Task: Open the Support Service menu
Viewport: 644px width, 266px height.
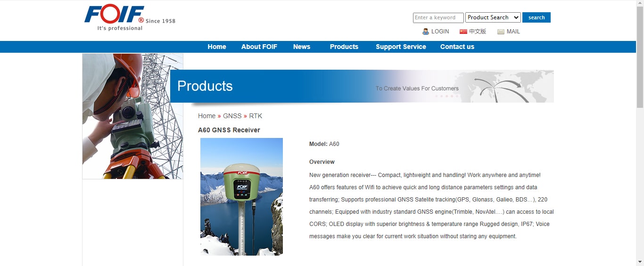Action: tap(401, 47)
